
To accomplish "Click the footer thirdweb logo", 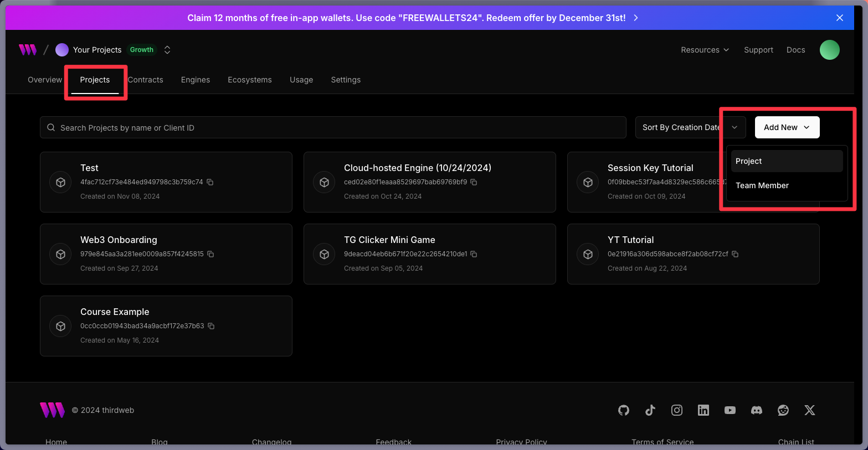I will pos(52,410).
